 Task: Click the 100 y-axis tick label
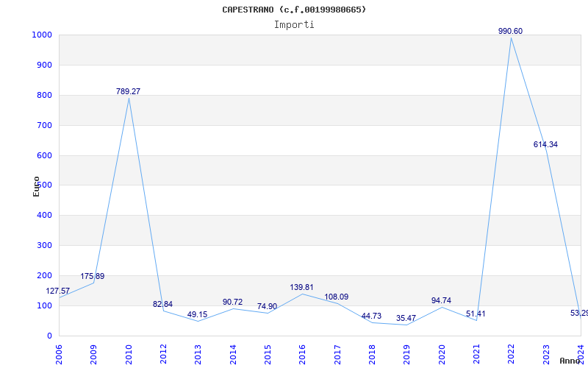point(44,305)
